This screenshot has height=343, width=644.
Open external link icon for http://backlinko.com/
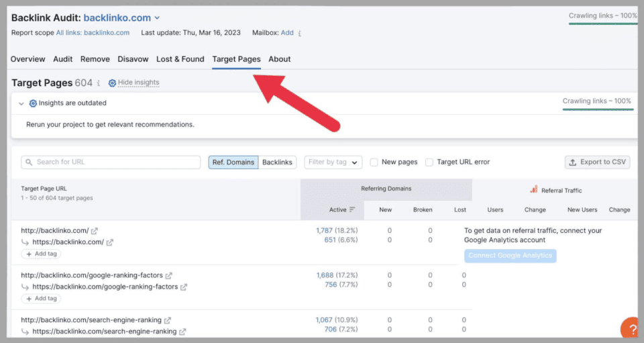pos(95,231)
